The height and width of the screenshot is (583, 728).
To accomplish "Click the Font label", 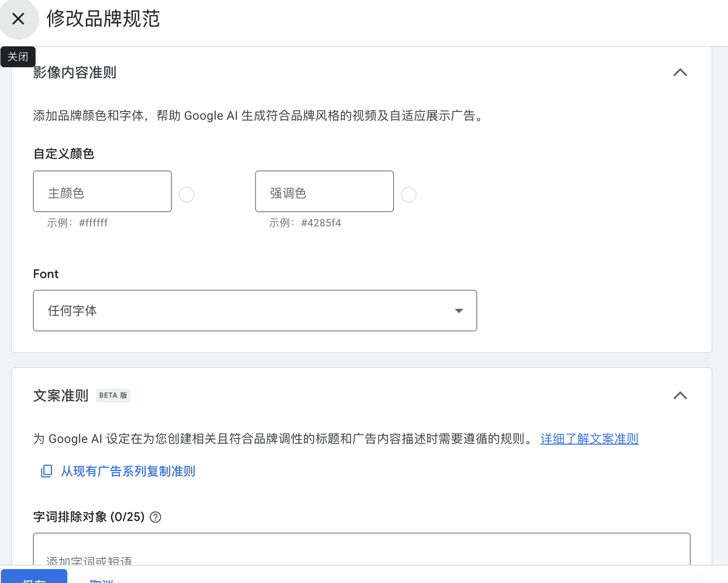I will 46,274.
